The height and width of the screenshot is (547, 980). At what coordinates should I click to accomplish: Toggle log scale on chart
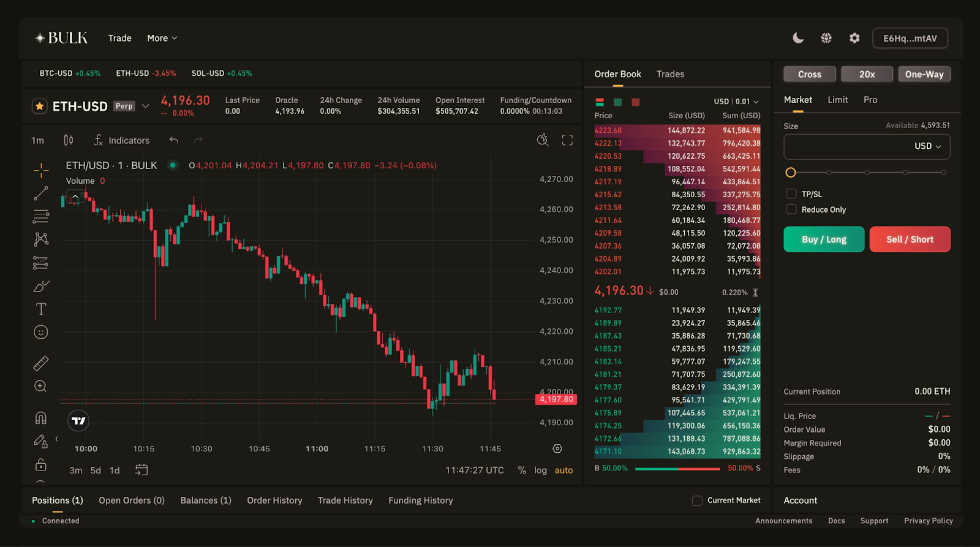tap(540, 470)
